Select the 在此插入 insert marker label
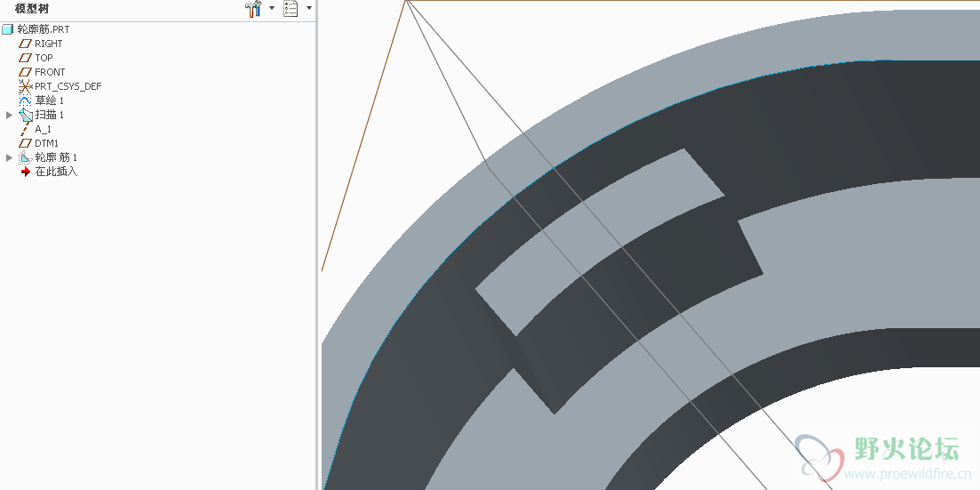980x490 pixels. (x=56, y=172)
